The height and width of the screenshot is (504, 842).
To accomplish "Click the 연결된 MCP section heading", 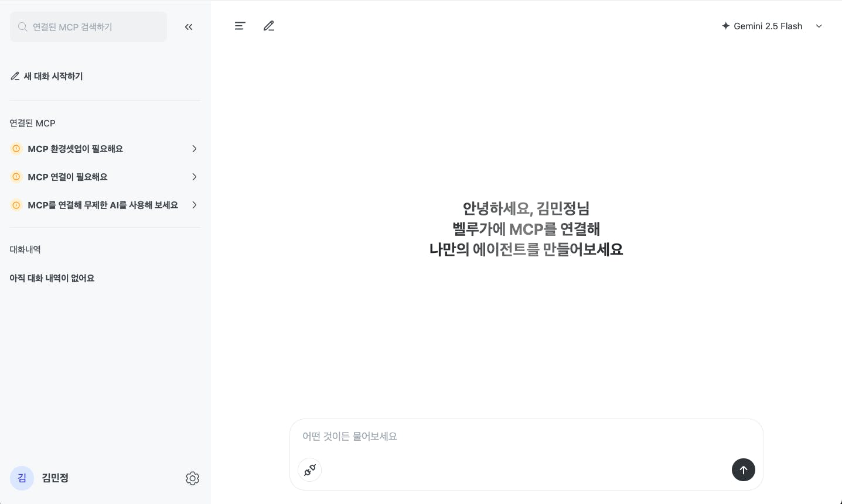I will (x=32, y=123).
